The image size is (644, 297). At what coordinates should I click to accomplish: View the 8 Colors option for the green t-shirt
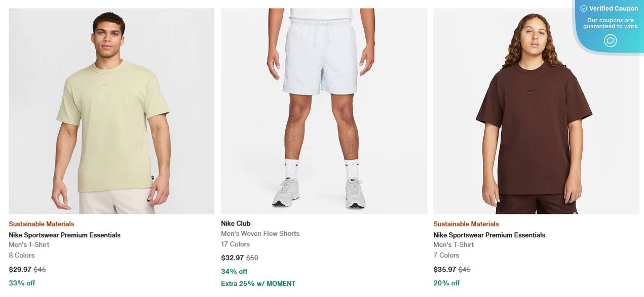pyautogui.click(x=21, y=255)
